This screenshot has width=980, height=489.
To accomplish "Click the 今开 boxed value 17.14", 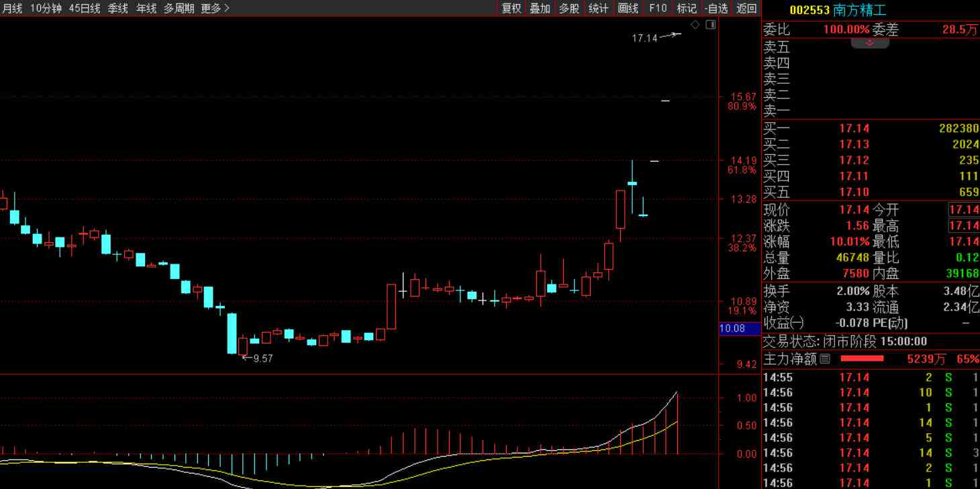I will (x=964, y=209).
